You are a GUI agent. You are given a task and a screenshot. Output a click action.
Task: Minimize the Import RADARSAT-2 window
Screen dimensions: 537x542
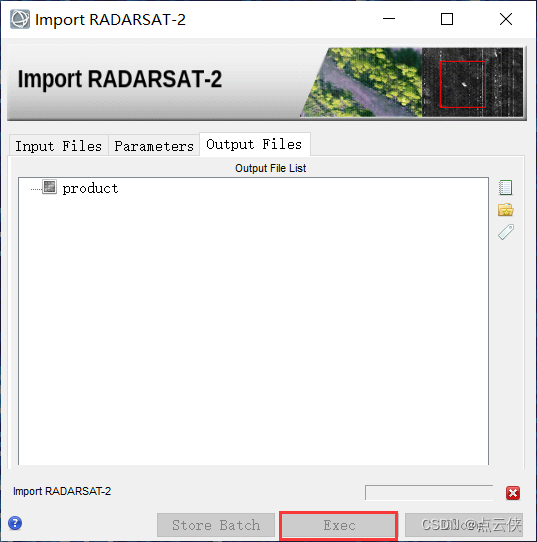(x=389, y=19)
